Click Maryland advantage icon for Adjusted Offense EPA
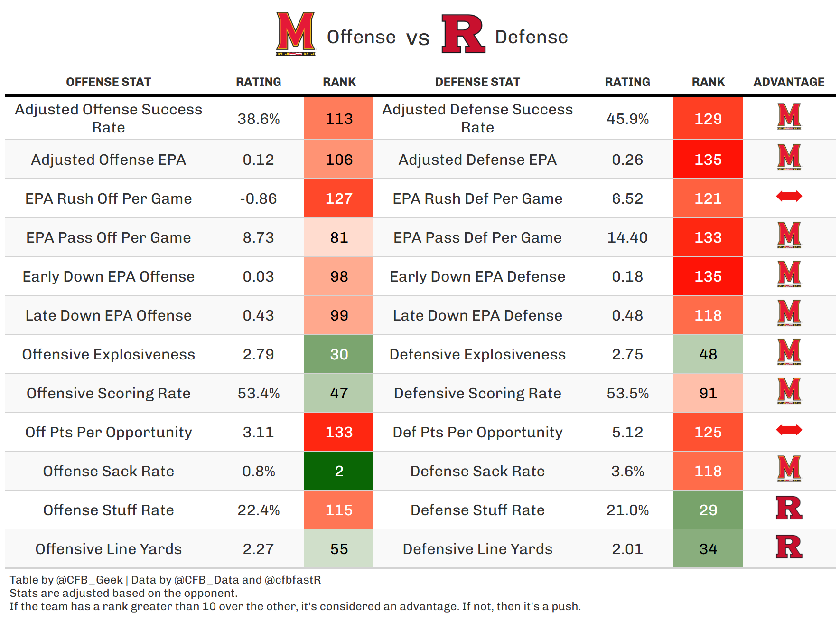This screenshot has width=840, height=623. 789,157
